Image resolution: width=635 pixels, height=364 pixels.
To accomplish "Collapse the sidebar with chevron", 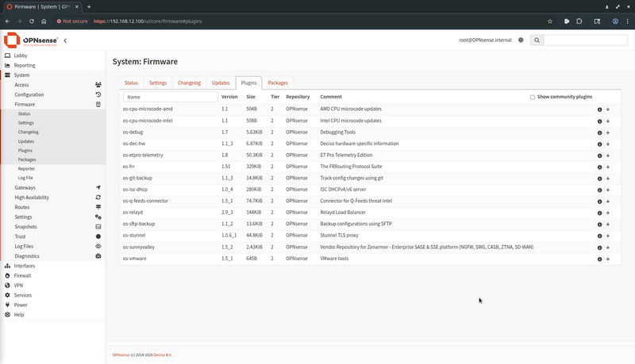I will (65, 40).
